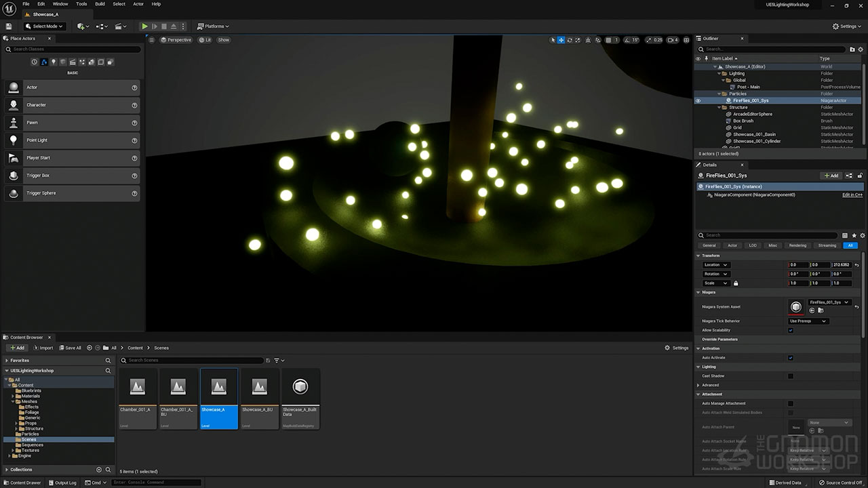Select the rotate transform tool in viewport
Screen dimensions: 868x488
pos(570,40)
